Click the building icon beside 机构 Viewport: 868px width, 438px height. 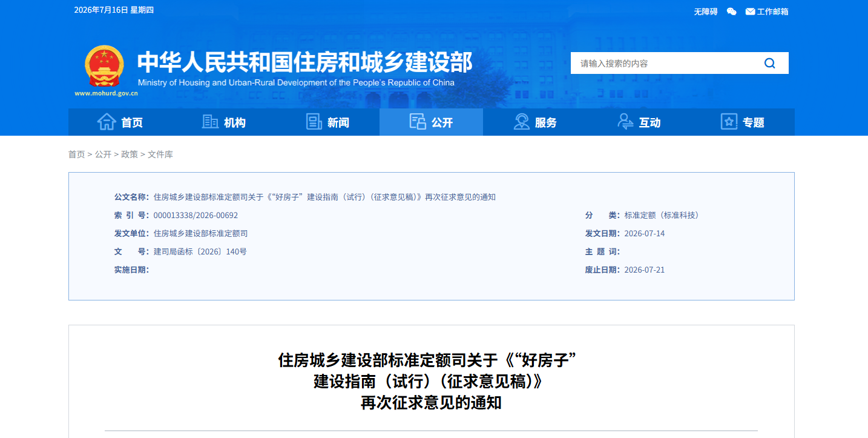(x=210, y=122)
